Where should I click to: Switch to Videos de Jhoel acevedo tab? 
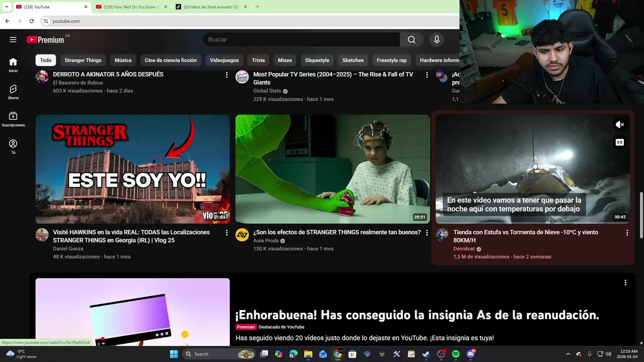point(210,7)
